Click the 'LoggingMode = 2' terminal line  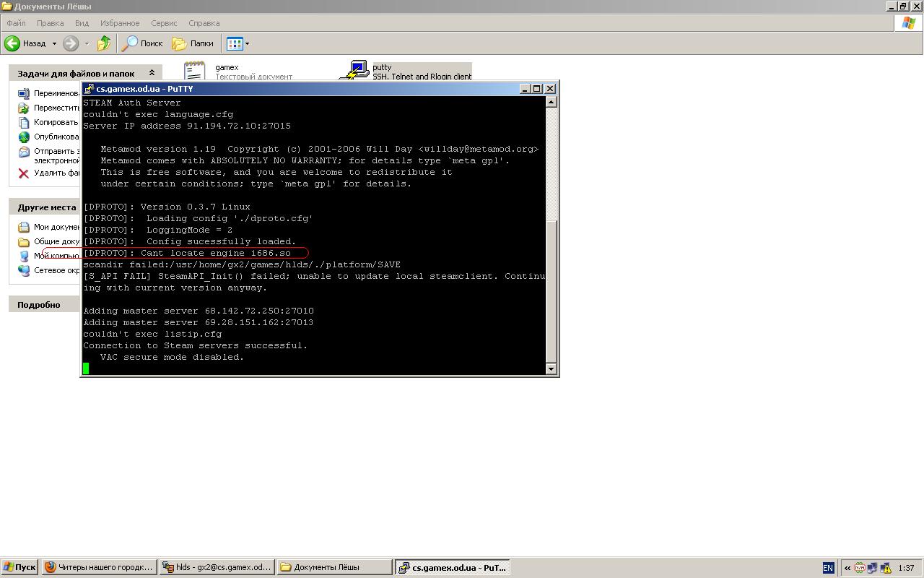[x=158, y=230]
